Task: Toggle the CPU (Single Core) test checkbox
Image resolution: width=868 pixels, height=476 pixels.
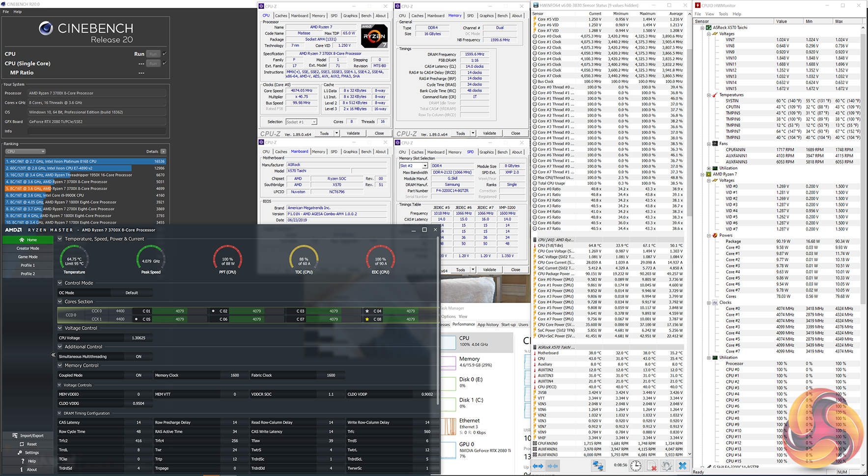Action: [x=165, y=63]
